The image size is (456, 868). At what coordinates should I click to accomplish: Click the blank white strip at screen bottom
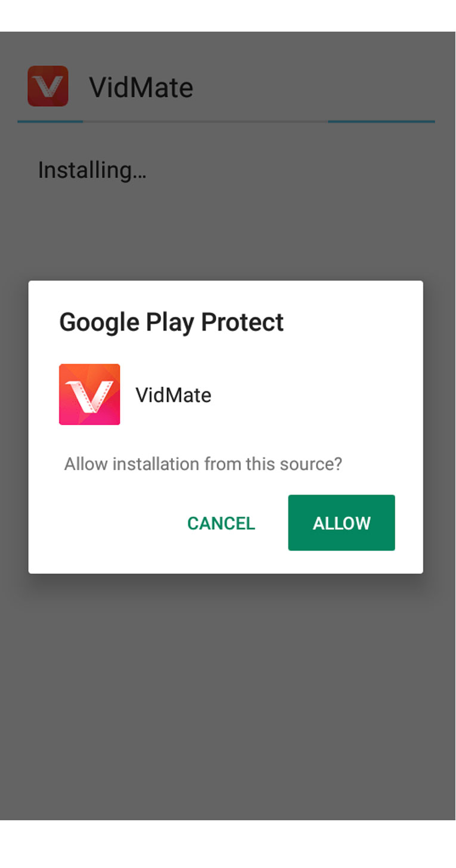(x=228, y=844)
